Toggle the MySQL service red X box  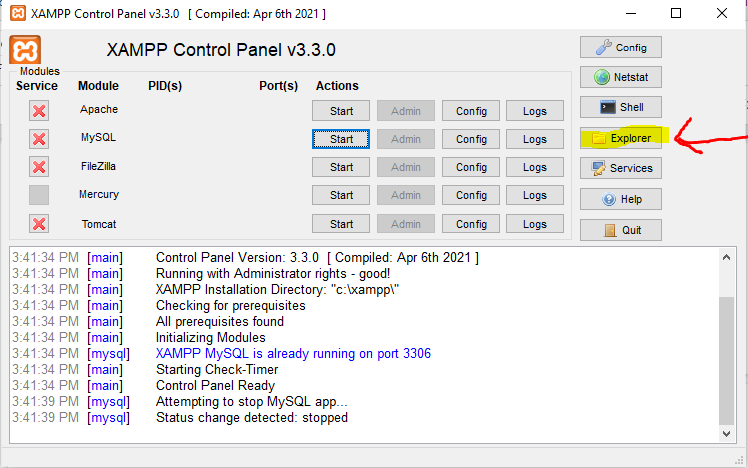tap(39, 139)
